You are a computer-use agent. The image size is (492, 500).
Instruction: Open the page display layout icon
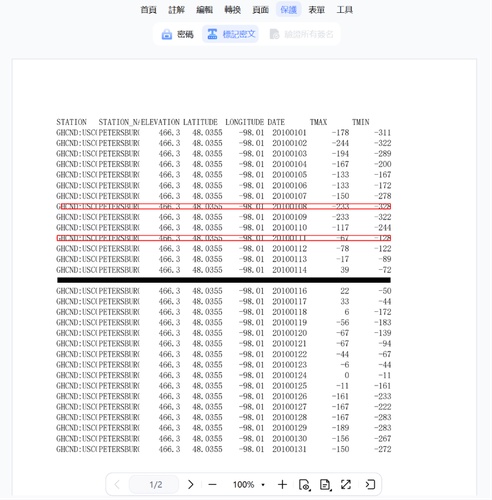click(x=325, y=485)
